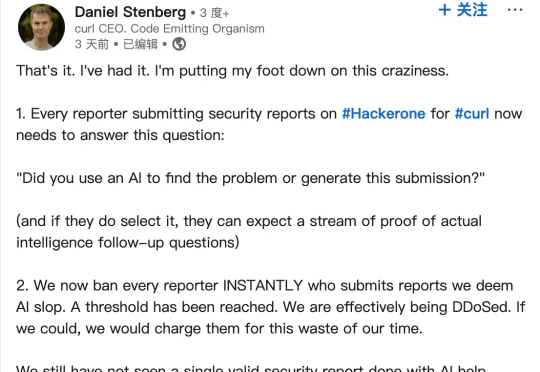Click the "we could, we would charge them" line
The image size is (540, 372).
tap(219, 329)
